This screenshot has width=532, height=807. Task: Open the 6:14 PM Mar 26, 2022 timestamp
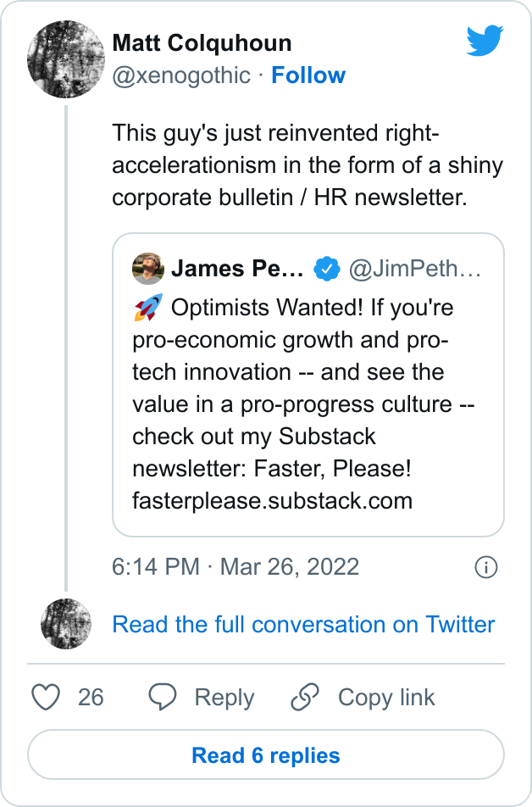pos(236,567)
